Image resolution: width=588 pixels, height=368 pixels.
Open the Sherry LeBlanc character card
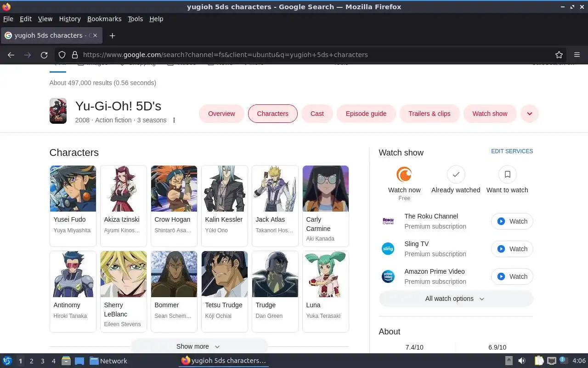(124, 292)
